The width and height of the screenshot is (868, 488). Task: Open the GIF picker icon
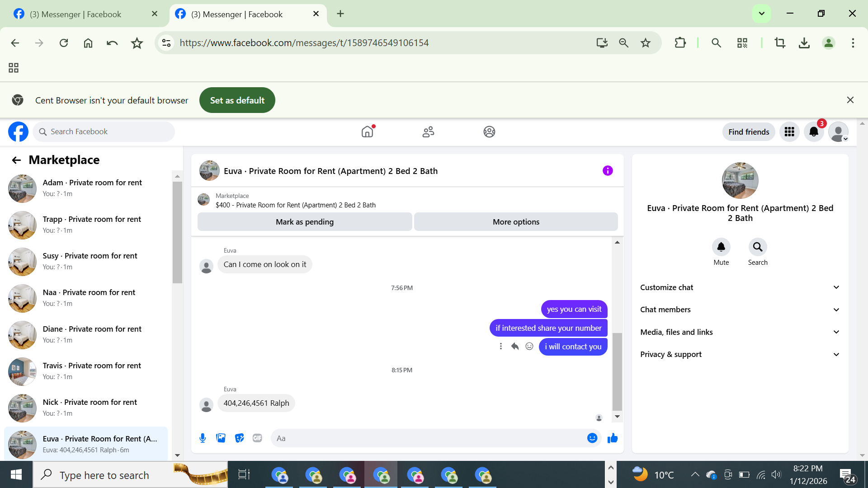coord(257,438)
